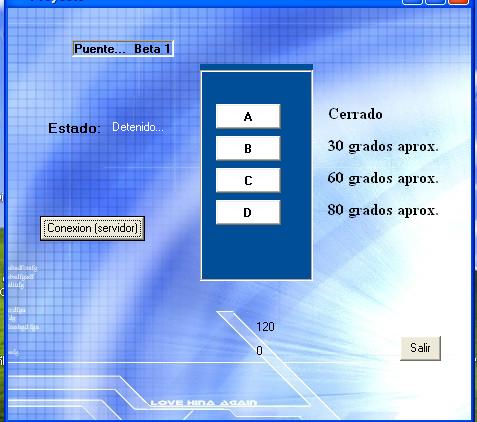Viewport: 477px width, 422px height.
Task: Maximize the application window
Action: pos(436,2)
